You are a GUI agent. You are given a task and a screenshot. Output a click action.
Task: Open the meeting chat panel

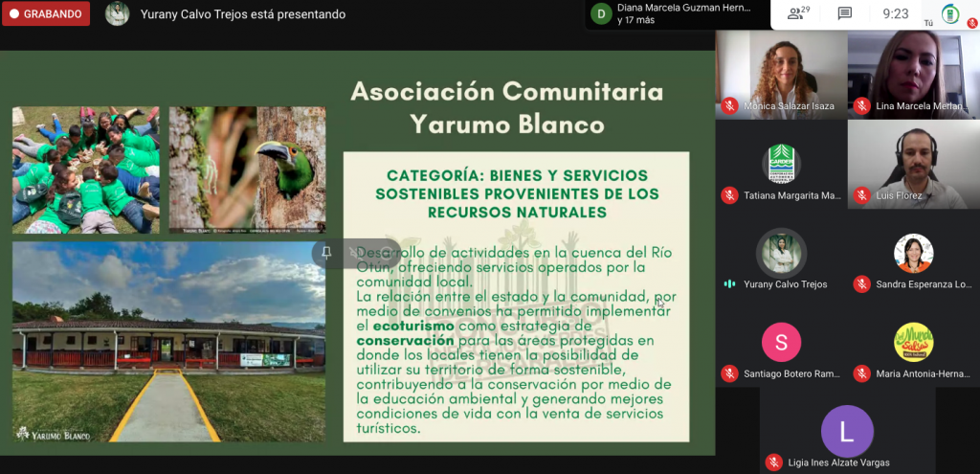844,13
